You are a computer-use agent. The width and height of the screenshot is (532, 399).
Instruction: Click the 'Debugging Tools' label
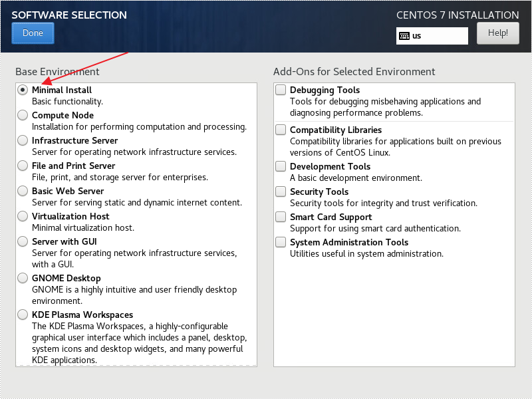325,90
